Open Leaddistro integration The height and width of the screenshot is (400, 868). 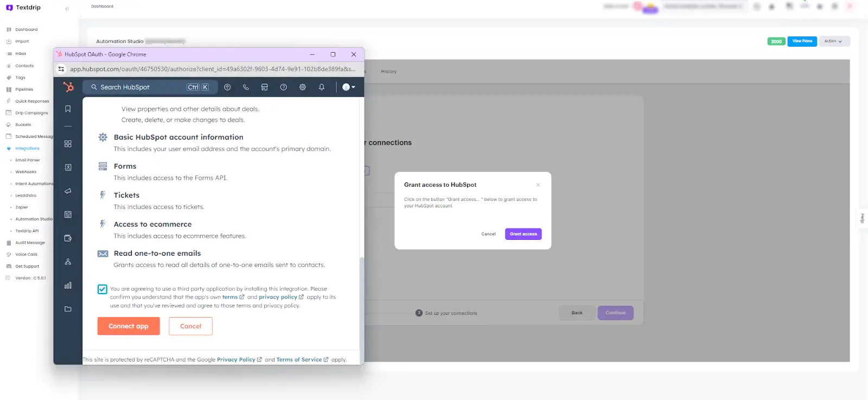[x=25, y=195]
